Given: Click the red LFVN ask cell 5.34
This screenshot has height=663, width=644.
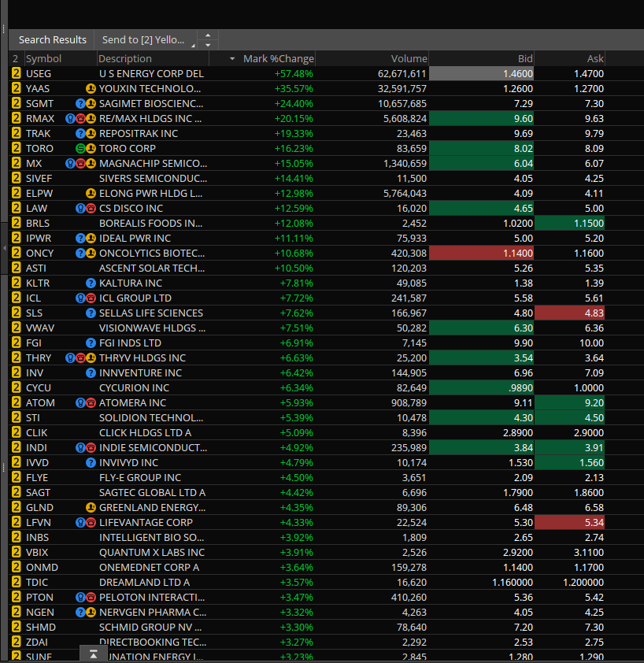Looking at the screenshot, I should click(569, 523).
